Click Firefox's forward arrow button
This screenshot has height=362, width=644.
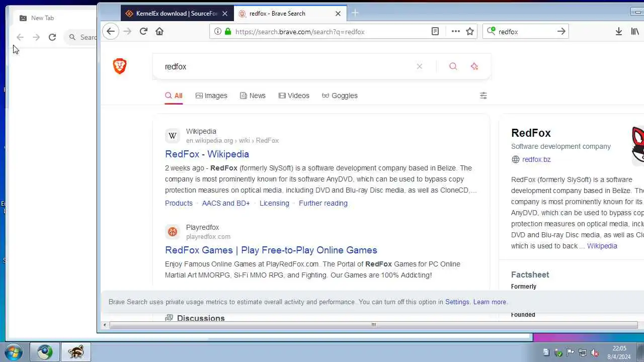pyautogui.click(x=127, y=31)
